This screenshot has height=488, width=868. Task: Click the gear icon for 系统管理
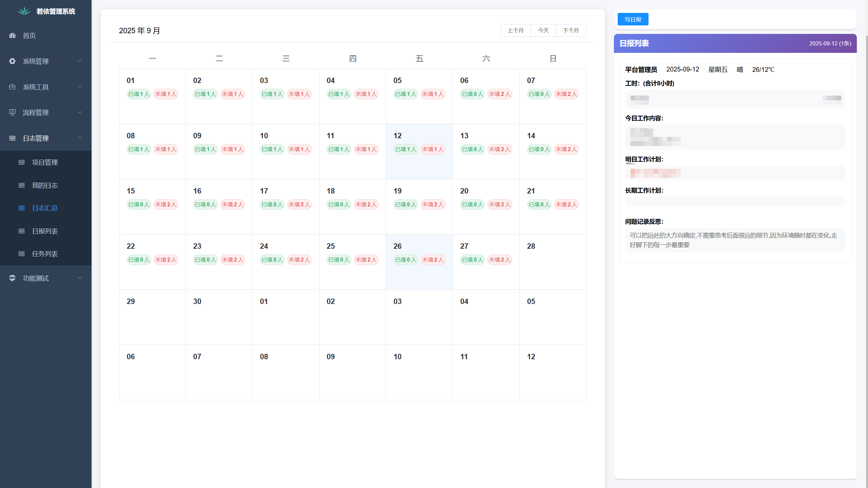[x=13, y=61]
